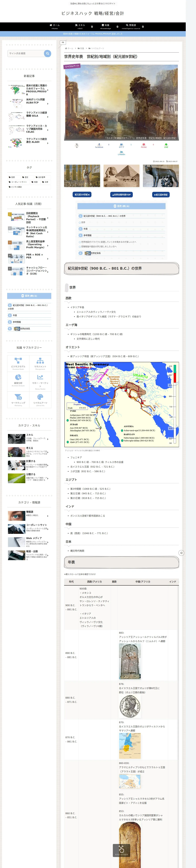The width and height of the screenshot is (196, 868).
Task: Jump to 参考情報 in main table of contents
Action: point(87,236)
